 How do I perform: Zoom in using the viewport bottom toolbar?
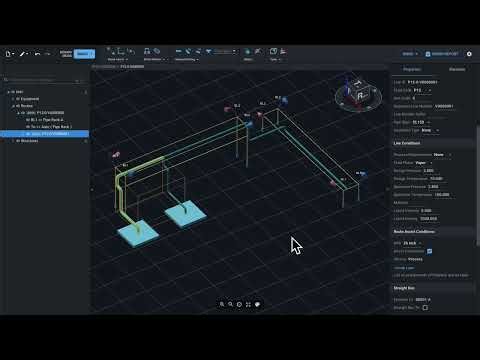[222, 304]
